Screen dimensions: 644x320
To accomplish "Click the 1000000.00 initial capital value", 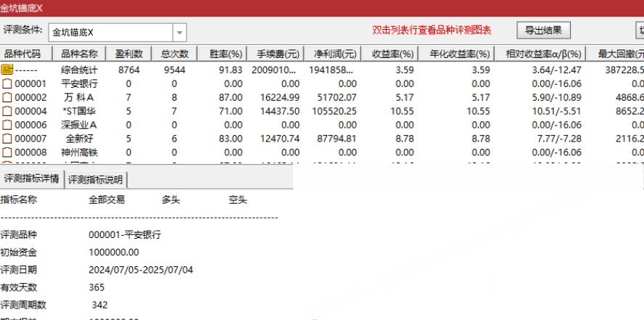I will coord(114,253).
